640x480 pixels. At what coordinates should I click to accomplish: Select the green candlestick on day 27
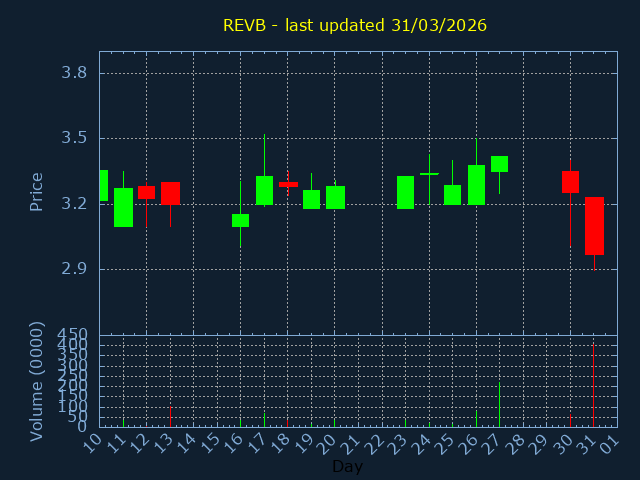click(499, 164)
